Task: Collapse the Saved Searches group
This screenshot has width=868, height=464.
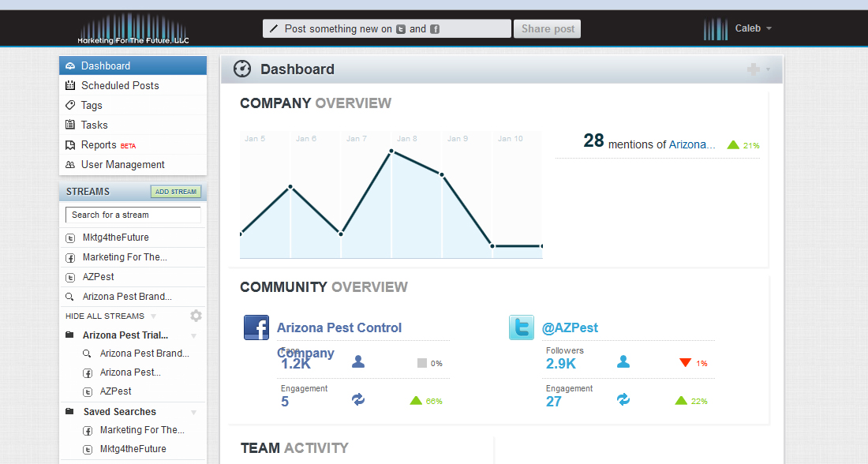Action: click(x=194, y=412)
